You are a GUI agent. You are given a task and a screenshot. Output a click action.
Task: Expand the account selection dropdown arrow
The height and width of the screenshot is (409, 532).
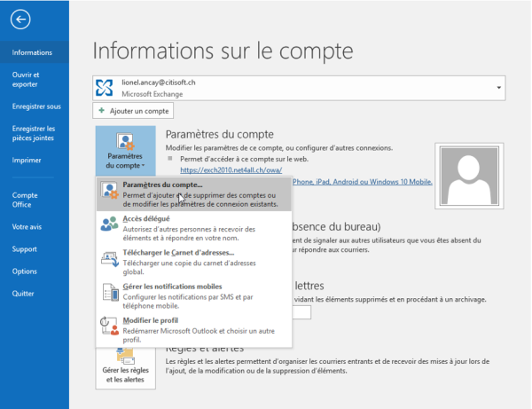[498, 88]
